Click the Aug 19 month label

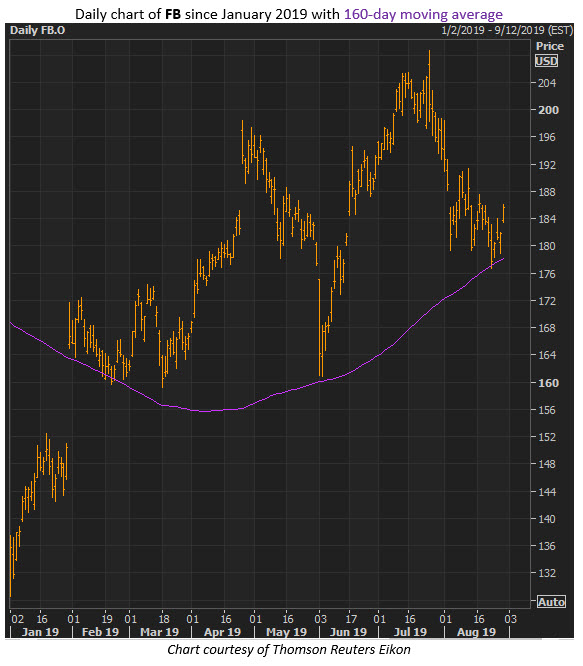(476, 632)
